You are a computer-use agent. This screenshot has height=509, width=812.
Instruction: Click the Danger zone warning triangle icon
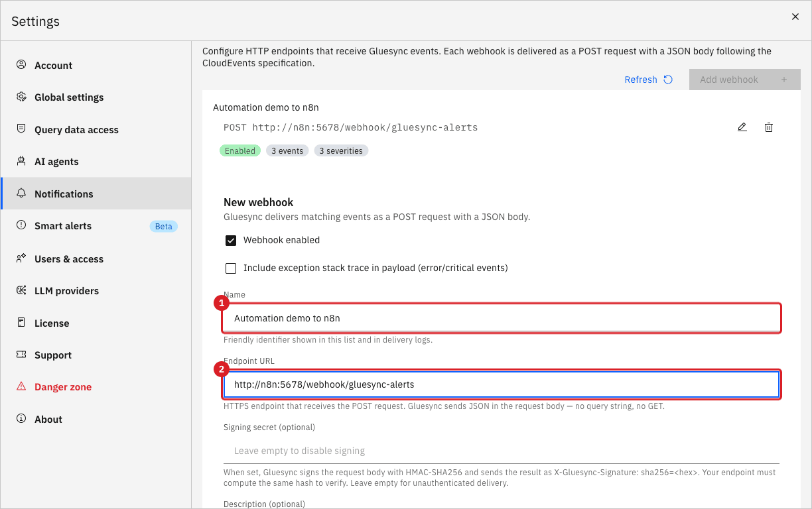(21, 386)
